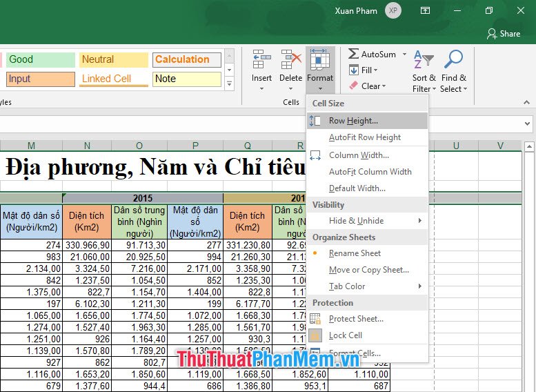Click cell with value 331.230,80
Viewport: 536px width, 392px height.
click(248, 245)
